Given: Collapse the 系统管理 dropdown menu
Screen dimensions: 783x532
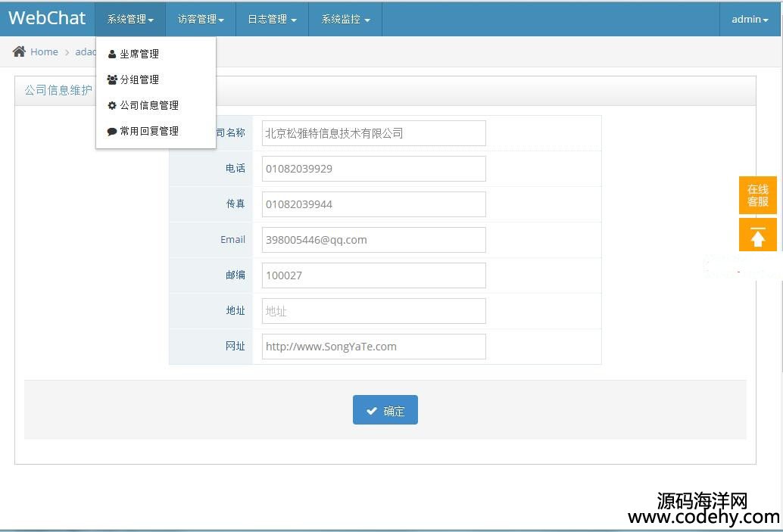Looking at the screenshot, I should [130, 20].
